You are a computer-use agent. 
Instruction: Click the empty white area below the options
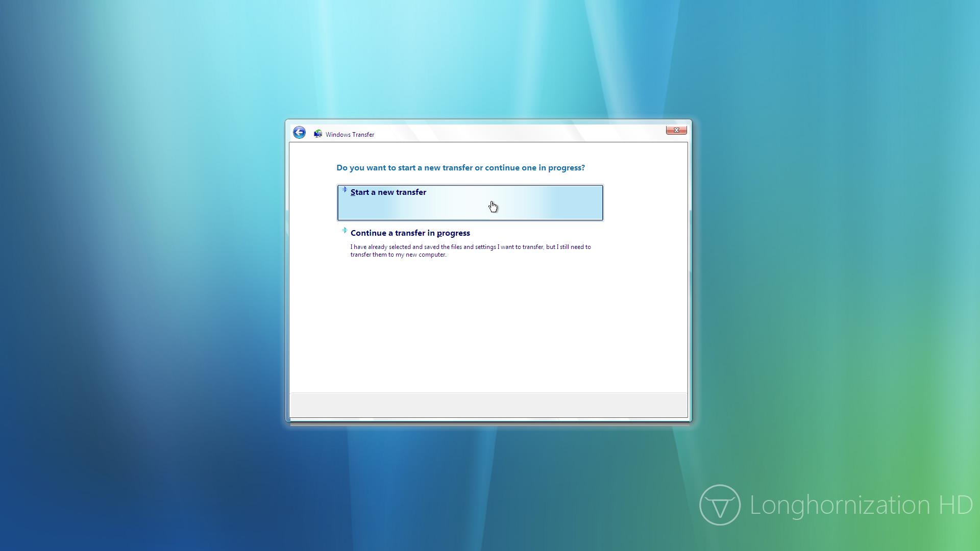[x=488, y=327]
